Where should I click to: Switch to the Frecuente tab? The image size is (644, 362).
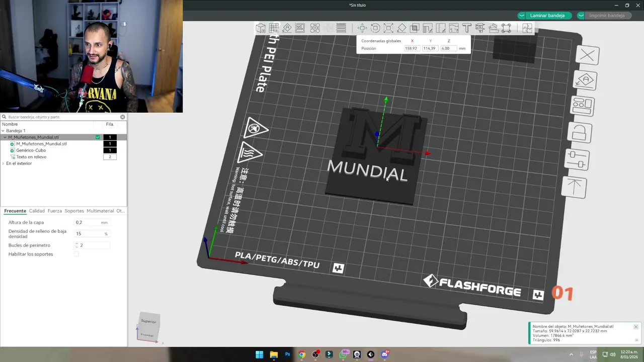[x=15, y=211]
